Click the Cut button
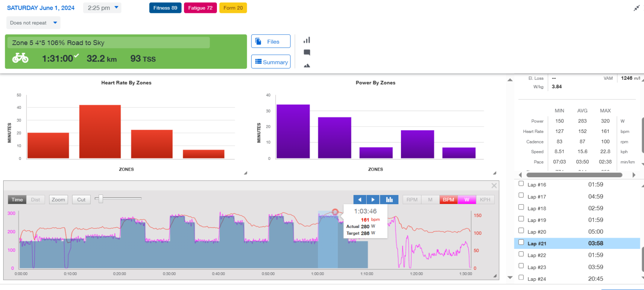The width and height of the screenshot is (644, 290). (81, 199)
